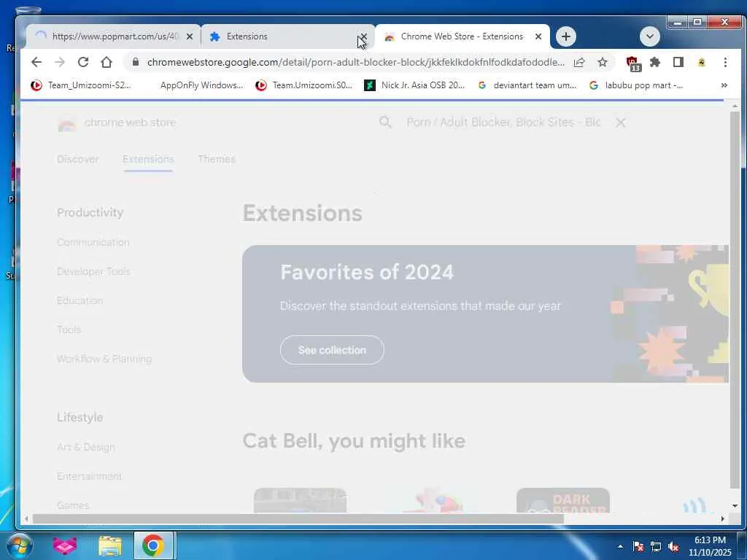Open the pink cat app on taskbar
747x560 pixels.
[64, 545]
